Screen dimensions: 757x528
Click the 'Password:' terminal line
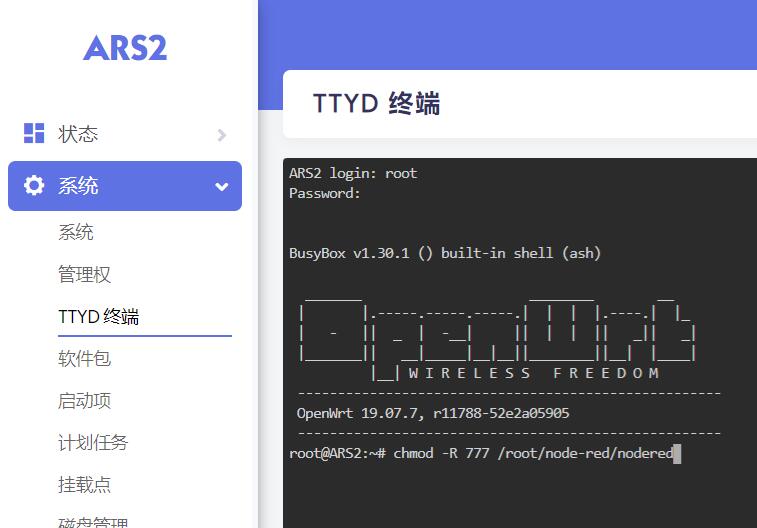[x=324, y=193]
